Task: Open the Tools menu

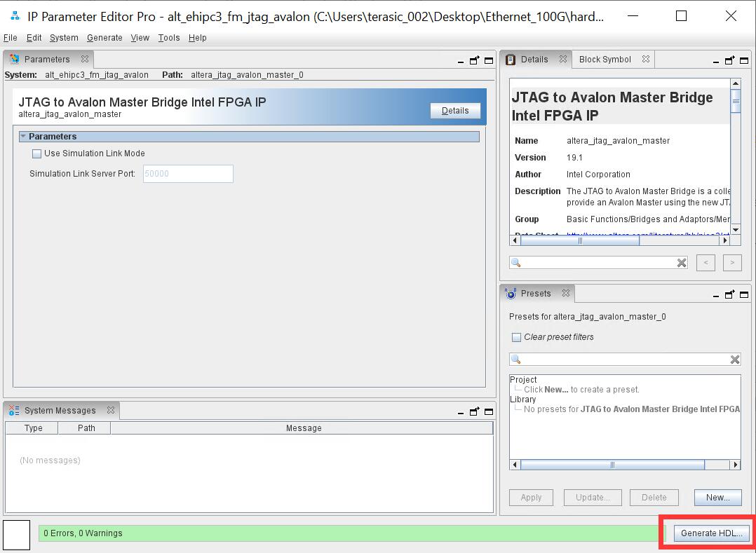Action: click(x=169, y=38)
